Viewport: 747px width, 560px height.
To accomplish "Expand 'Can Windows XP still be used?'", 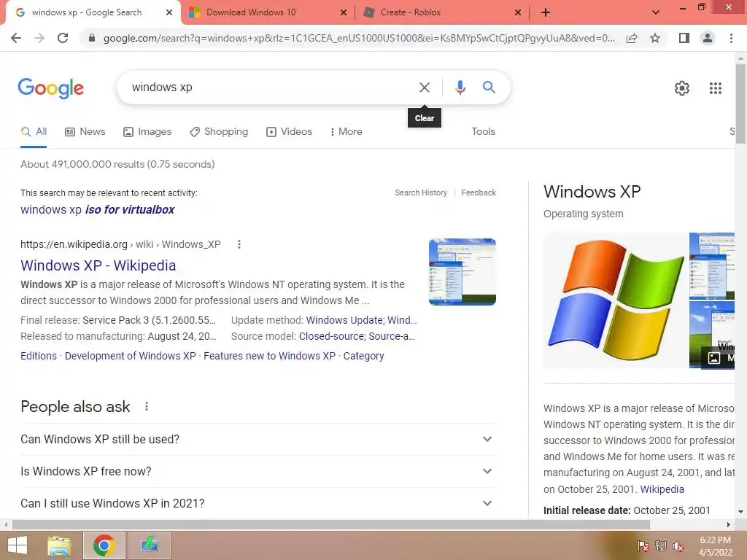I will 258,439.
